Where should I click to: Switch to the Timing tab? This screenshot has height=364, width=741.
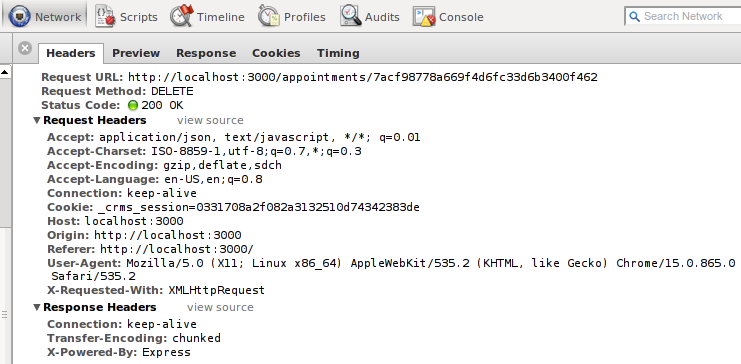338,53
